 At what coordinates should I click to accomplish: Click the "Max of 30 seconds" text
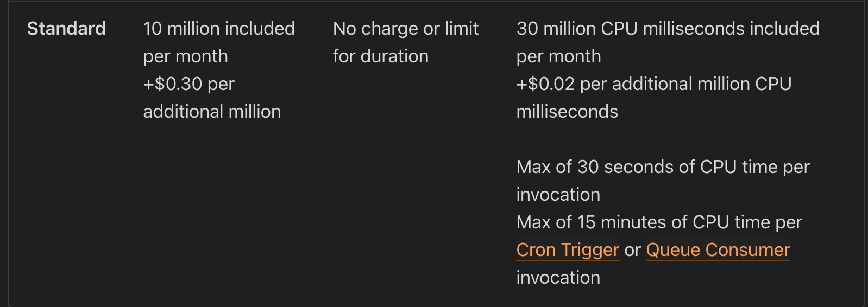click(x=605, y=167)
